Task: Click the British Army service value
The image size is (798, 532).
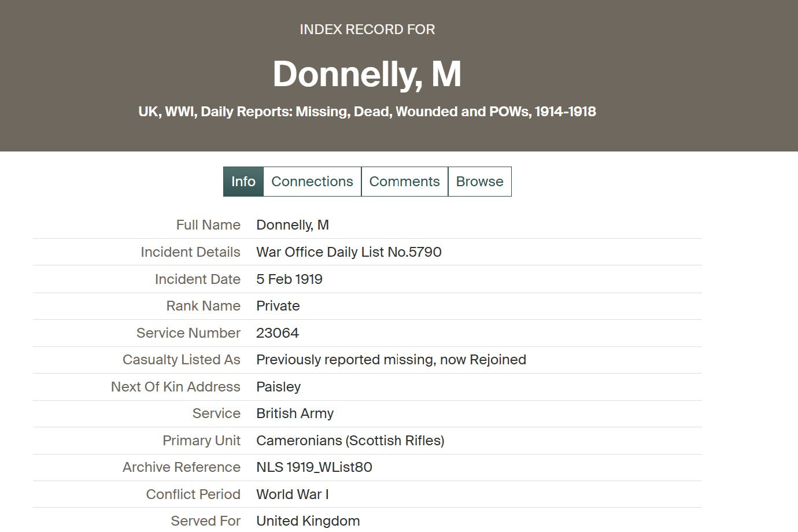Action: click(x=295, y=413)
